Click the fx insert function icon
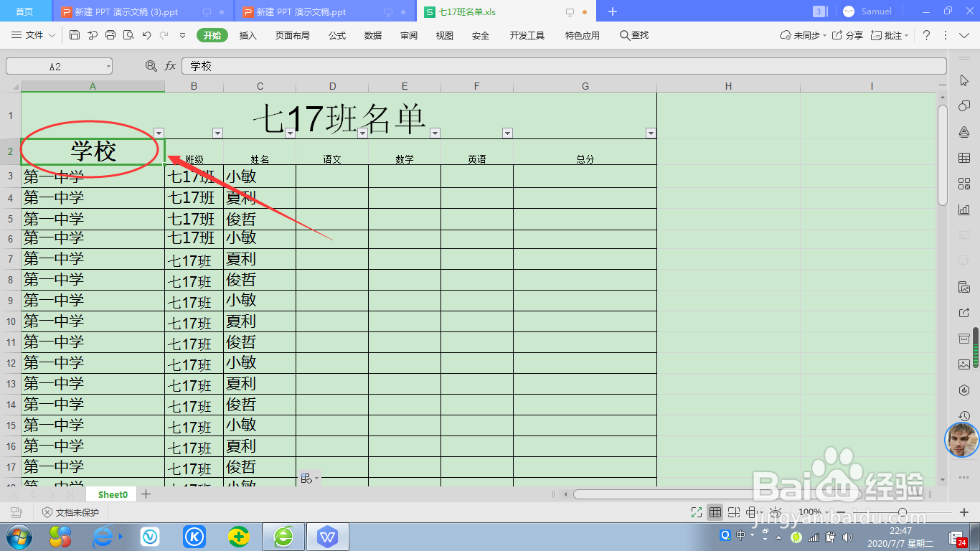The width and height of the screenshot is (980, 551). 170,66
